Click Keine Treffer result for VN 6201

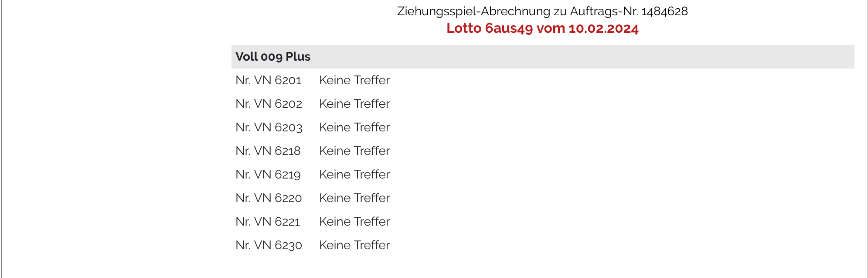point(354,80)
